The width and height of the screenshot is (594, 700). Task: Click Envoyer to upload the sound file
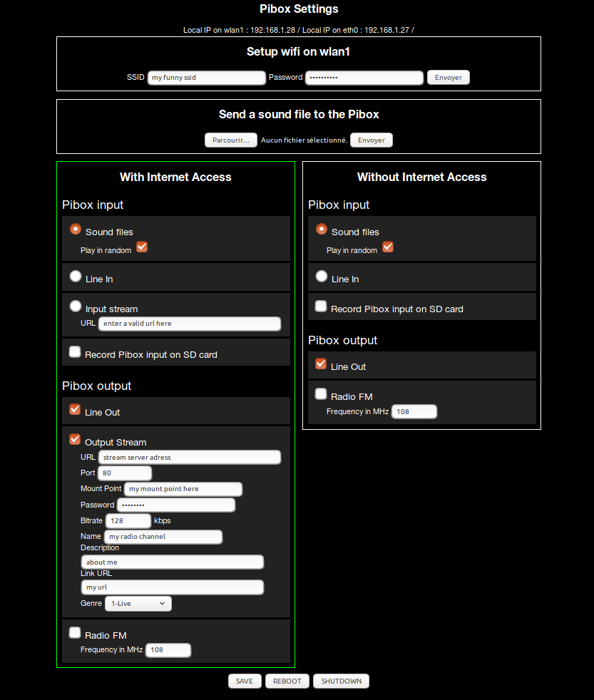(371, 140)
